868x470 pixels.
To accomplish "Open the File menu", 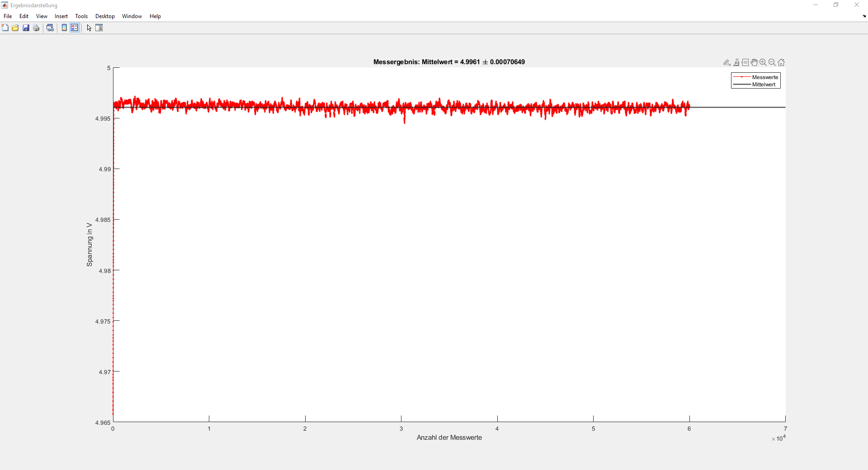I will pos(8,16).
